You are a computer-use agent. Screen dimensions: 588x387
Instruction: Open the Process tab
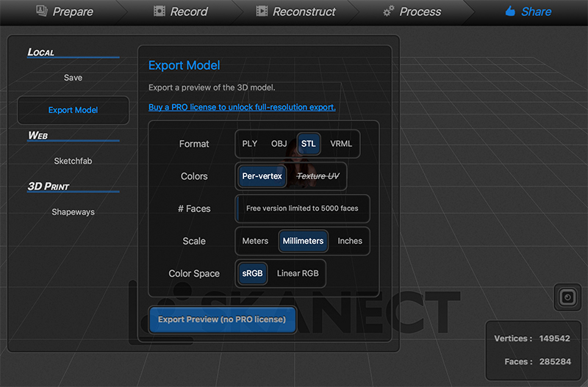click(x=412, y=12)
